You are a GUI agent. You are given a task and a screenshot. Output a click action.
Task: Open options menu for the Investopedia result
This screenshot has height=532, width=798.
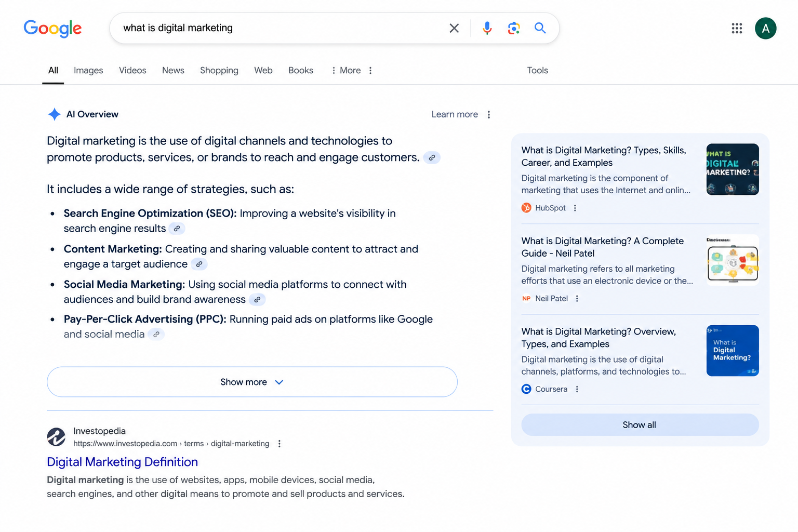point(280,444)
